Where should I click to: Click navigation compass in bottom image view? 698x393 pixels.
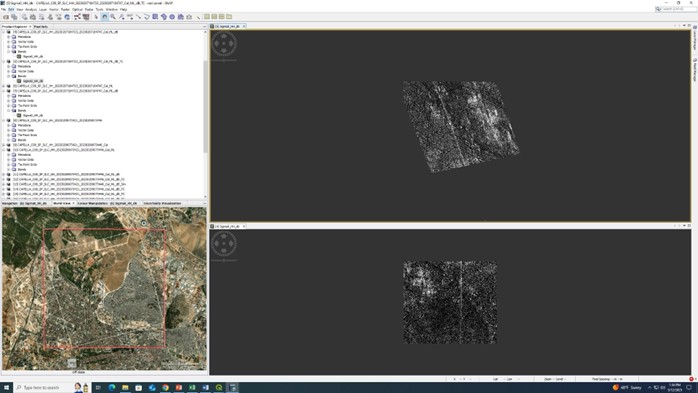224,243
